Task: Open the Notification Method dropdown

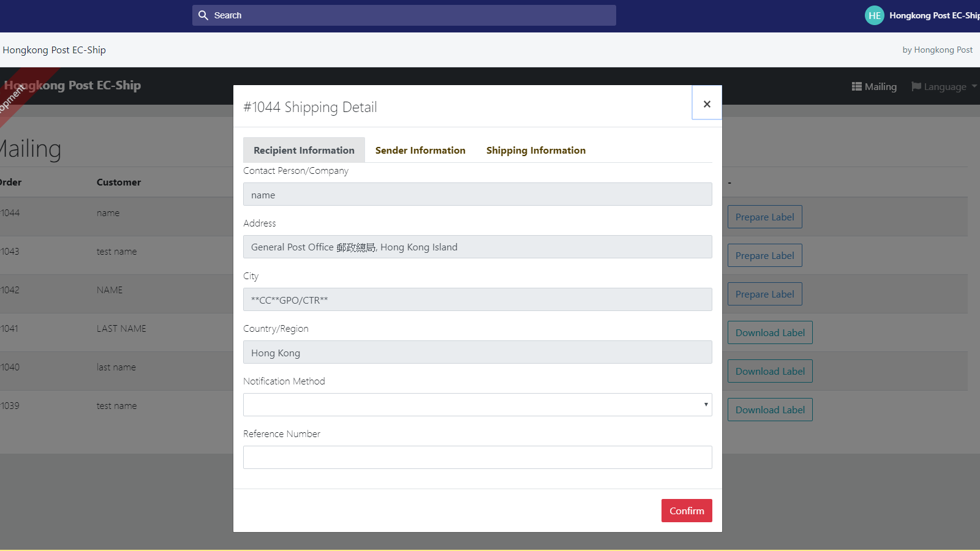Action: (478, 405)
